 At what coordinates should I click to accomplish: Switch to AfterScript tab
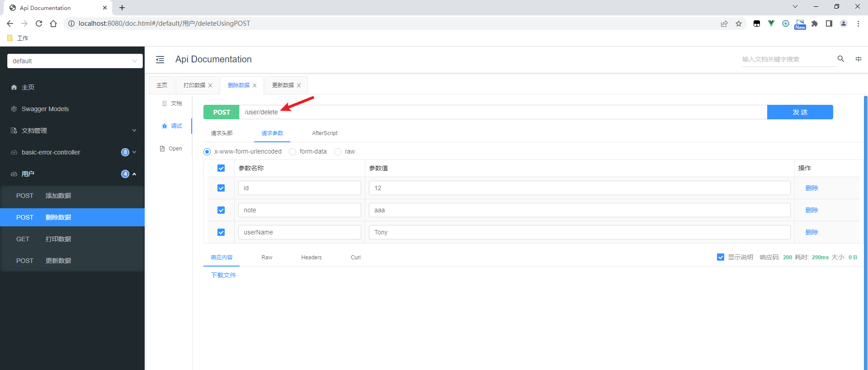tap(325, 133)
